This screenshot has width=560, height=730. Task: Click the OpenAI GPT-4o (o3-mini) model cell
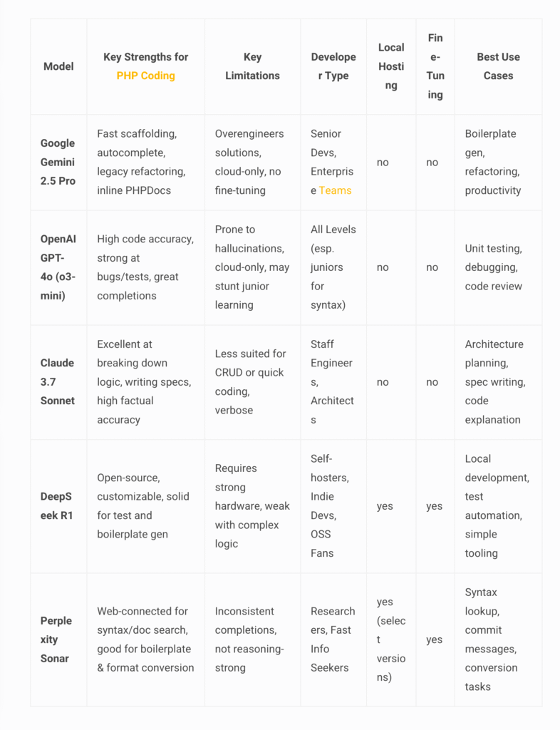click(58, 267)
